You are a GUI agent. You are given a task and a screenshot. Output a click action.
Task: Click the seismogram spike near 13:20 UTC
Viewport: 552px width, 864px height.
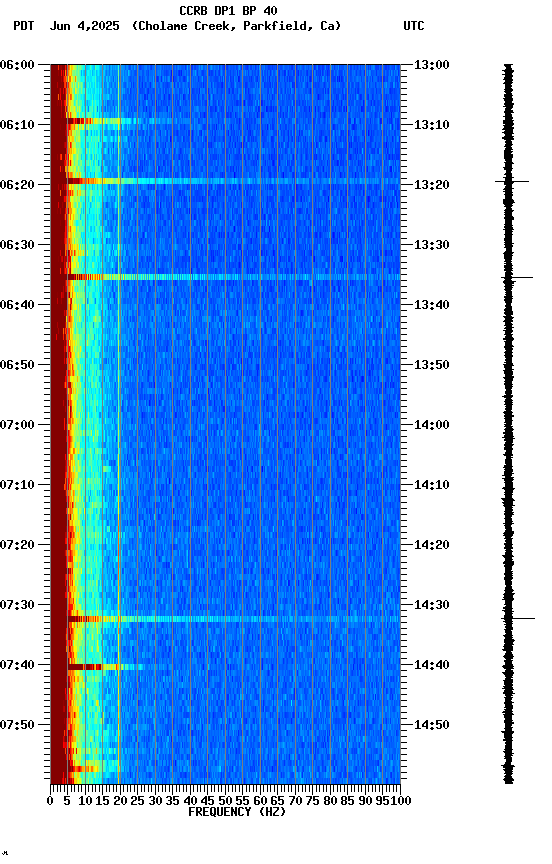(x=512, y=181)
